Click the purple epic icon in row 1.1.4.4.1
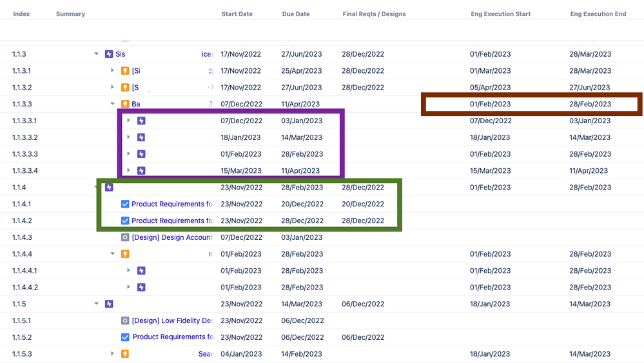644x363 pixels. [x=141, y=271]
